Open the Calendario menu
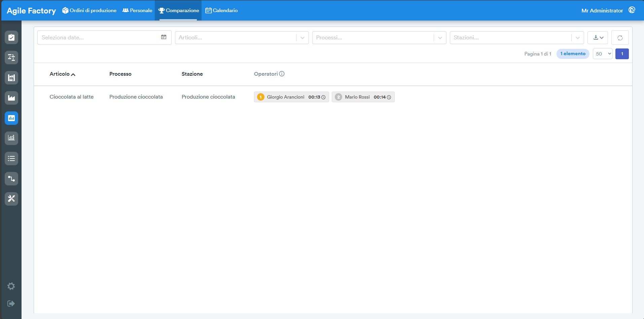This screenshot has width=644, height=319. [x=221, y=10]
